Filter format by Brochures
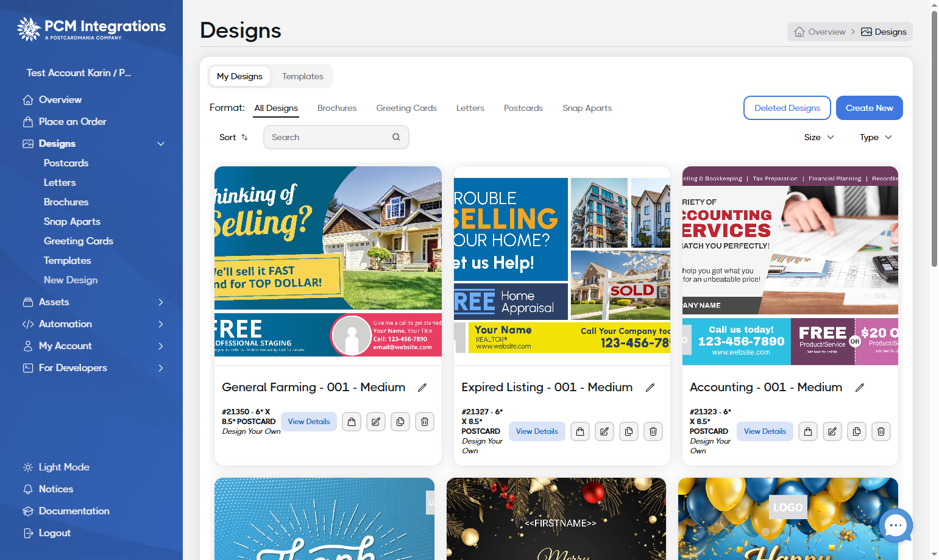Image resolution: width=939 pixels, height=560 pixels. pos(337,108)
